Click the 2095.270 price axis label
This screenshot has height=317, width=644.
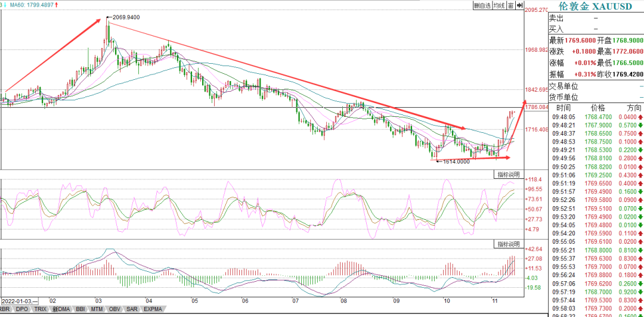coord(537,10)
